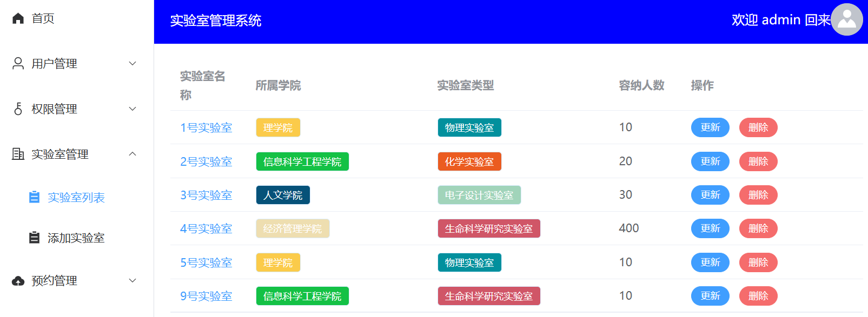Expand the 权限管理 submenu chevron
868x317 pixels.
point(132,109)
